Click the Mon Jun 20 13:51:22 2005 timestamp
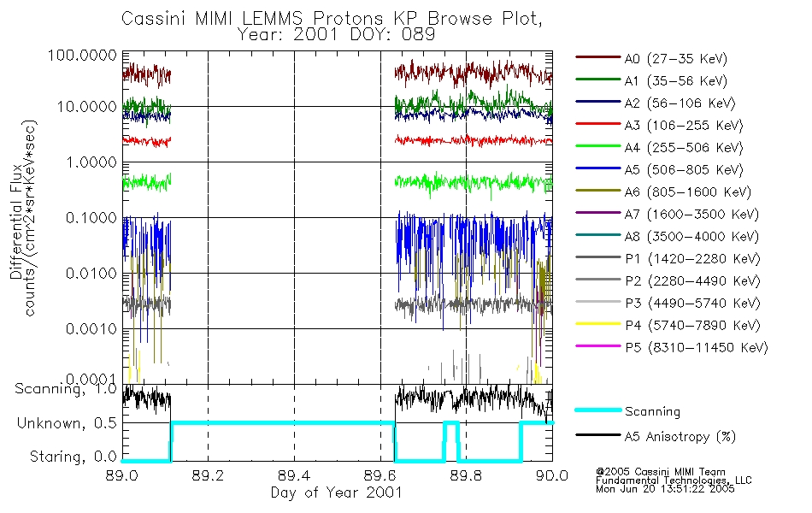812x513 pixels. pos(665,489)
